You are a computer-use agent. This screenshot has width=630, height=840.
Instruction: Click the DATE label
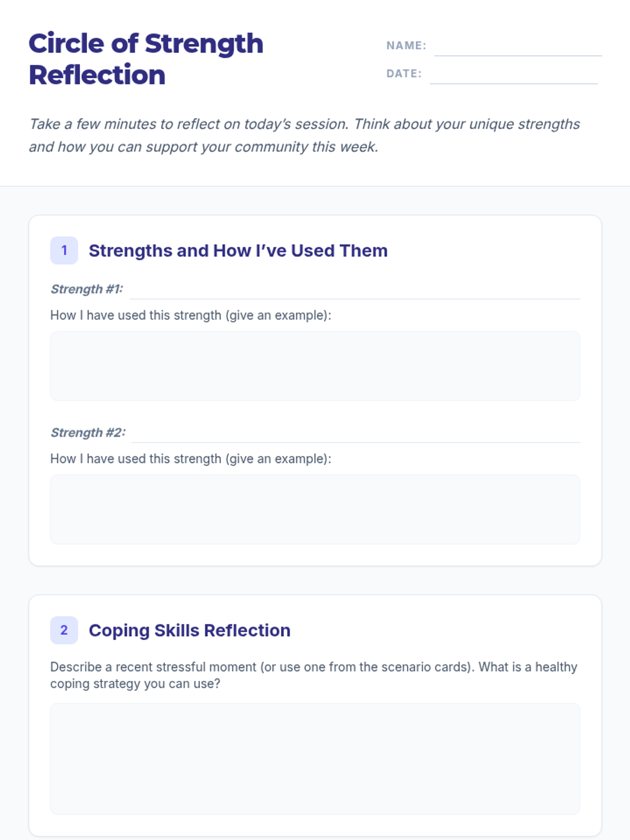point(404,73)
